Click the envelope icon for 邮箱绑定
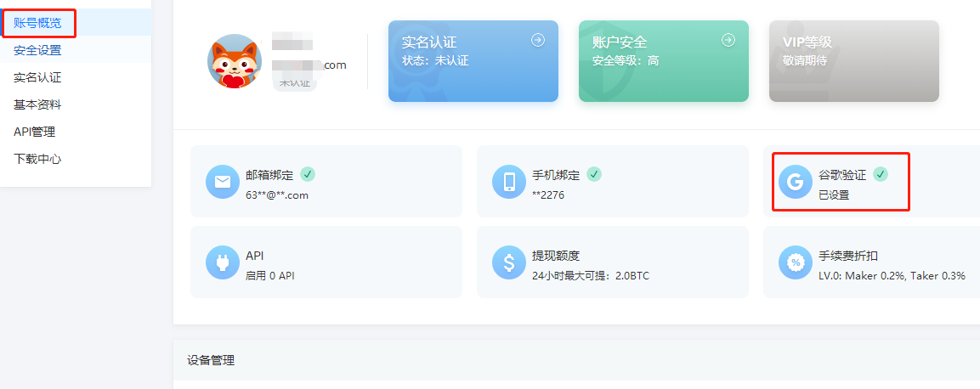 [223, 182]
